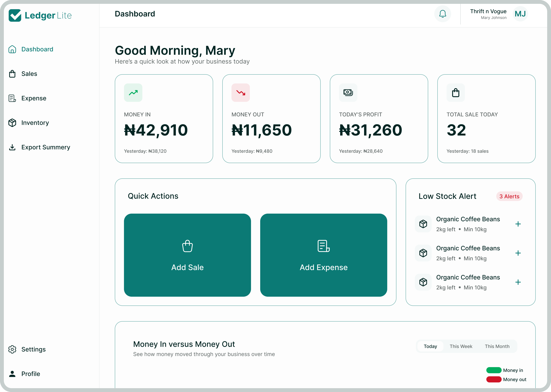
Task: Click the Low Stock Alert heading
Action: [x=447, y=196]
